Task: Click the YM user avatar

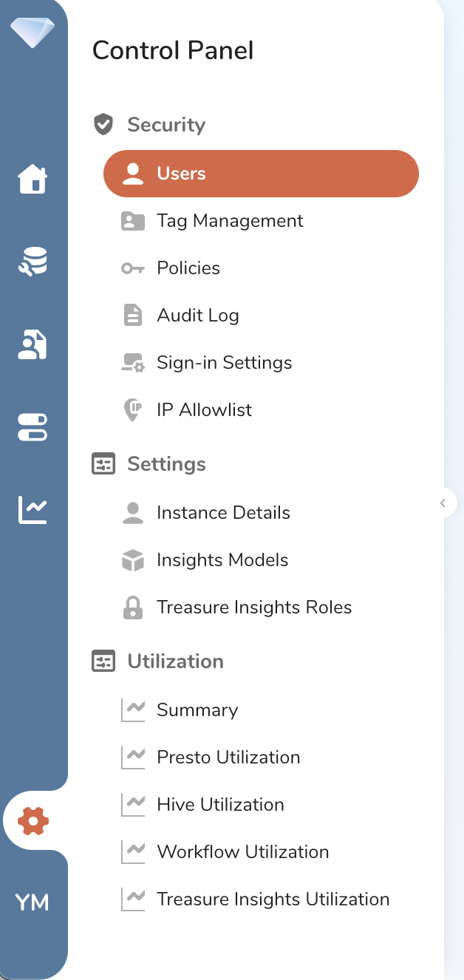Action: point(33,902)
